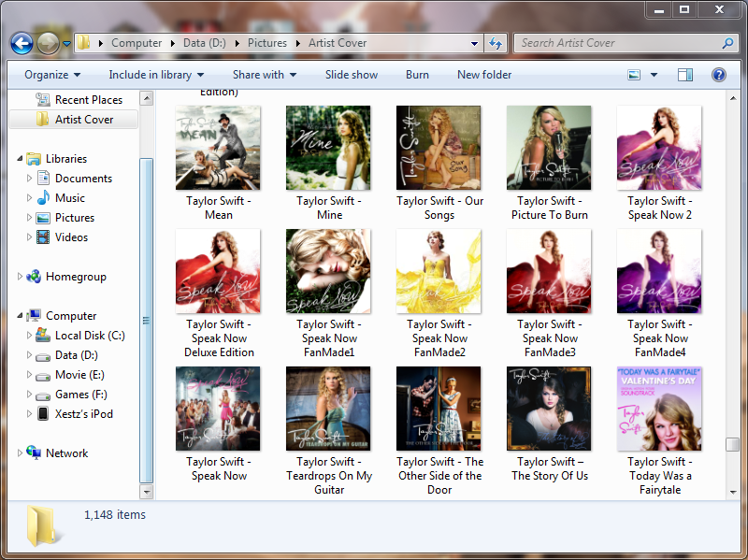The width and height of the screenshot is (748, 560).
Task: Click the Movie (E:) drive icon
Action: coord(43,376)
